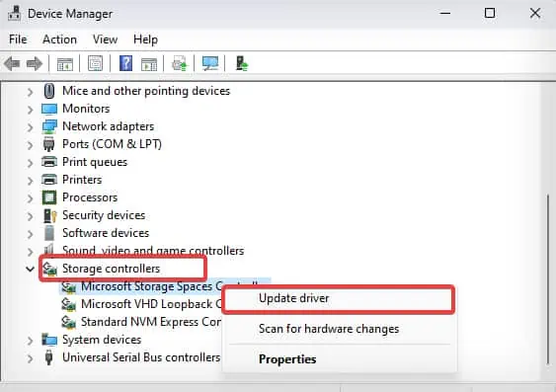The height and width of the screenshot is (392, 556).
Task: Click the Software devices icon
Action: [x=49, y=233]
